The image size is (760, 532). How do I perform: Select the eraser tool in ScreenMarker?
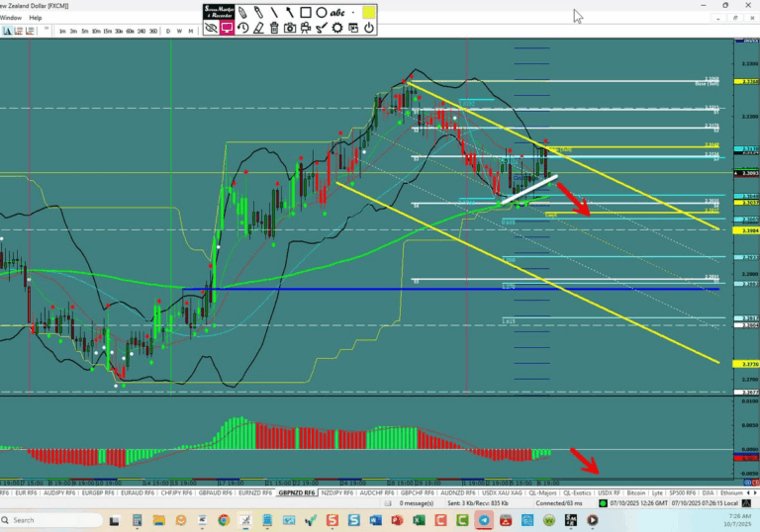258,28
